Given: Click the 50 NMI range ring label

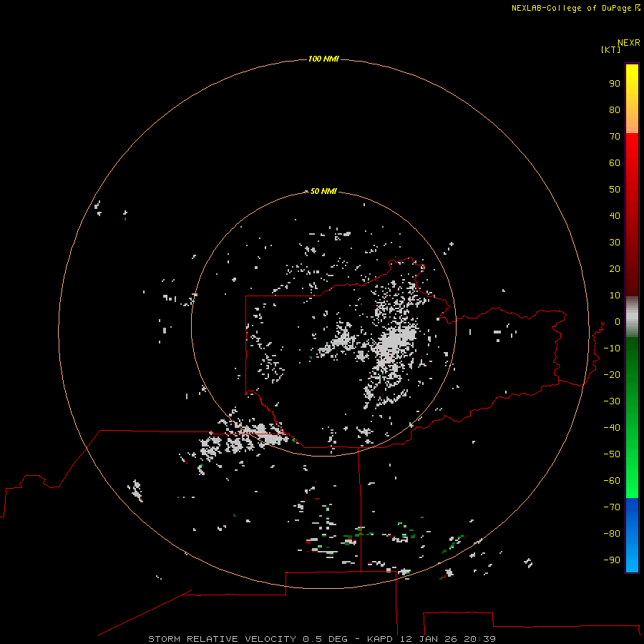Looking at the screenshot, I should point(323,191).
